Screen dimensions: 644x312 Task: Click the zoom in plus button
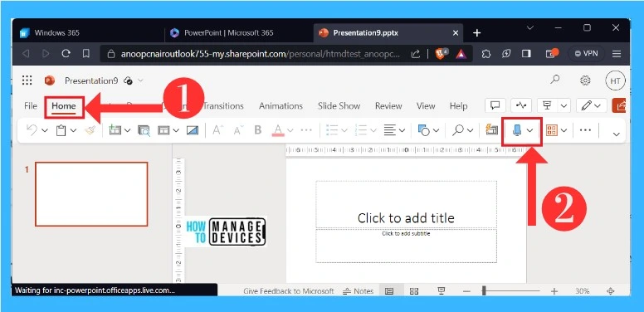[554, 291]
